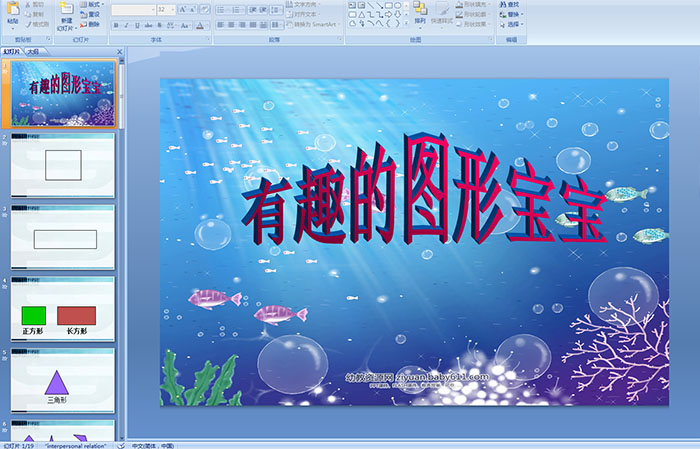Toggle text shadow formatting
The width and height of the screenshot is (700, 449).
[159, 25]
